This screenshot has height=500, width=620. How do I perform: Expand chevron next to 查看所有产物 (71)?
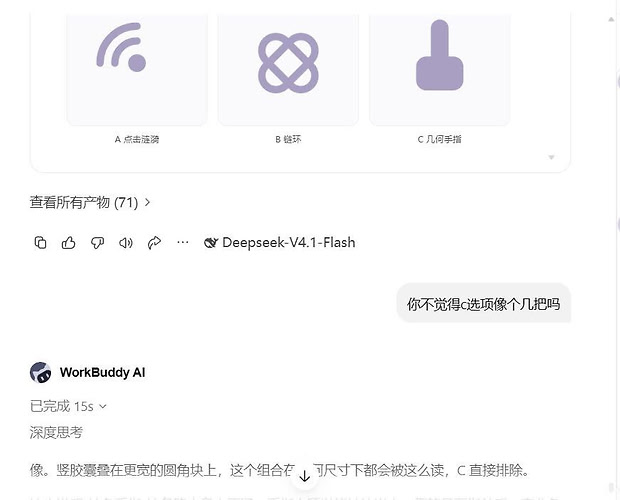tap(147, 202)
